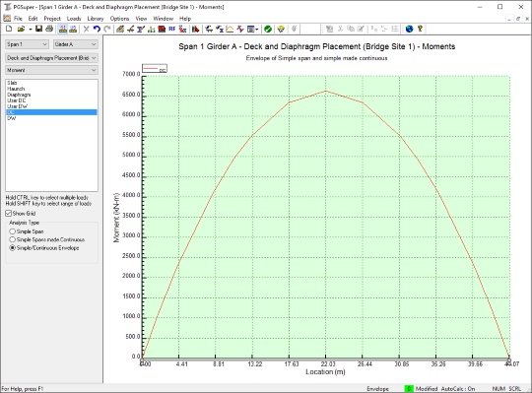
Task: Click the Envelope label in the status bar
Action: pyautogui.click(x=377, y=389)
